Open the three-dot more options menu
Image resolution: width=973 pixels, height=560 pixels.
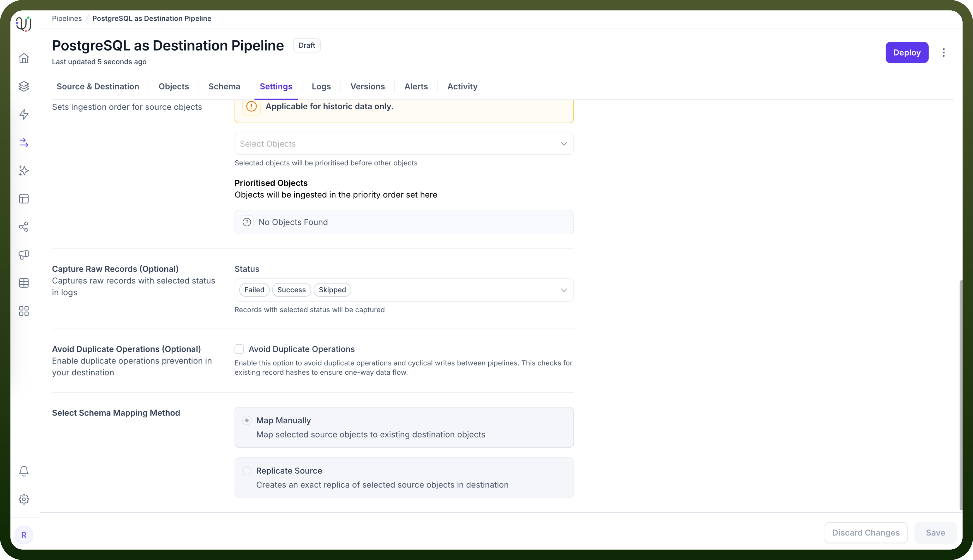[944, 52]
